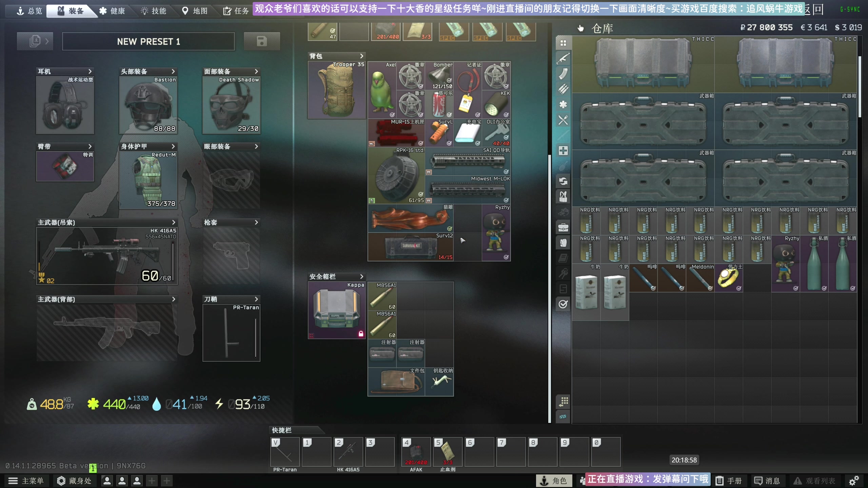Open the Messages panel
This screenshot has height=488, width=868.
pos(767,481)
